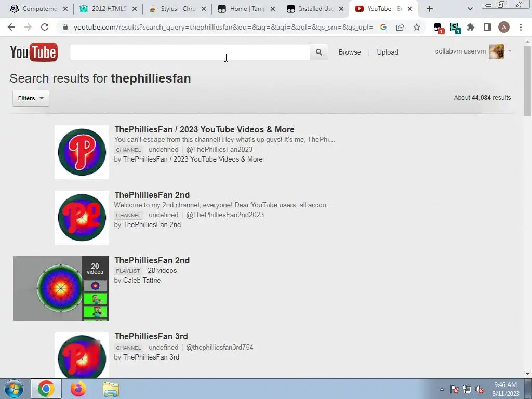The height and width of the screenshot is (399, 532).
Task: Expand the account dropdown arrow
Action: (510, 51)
